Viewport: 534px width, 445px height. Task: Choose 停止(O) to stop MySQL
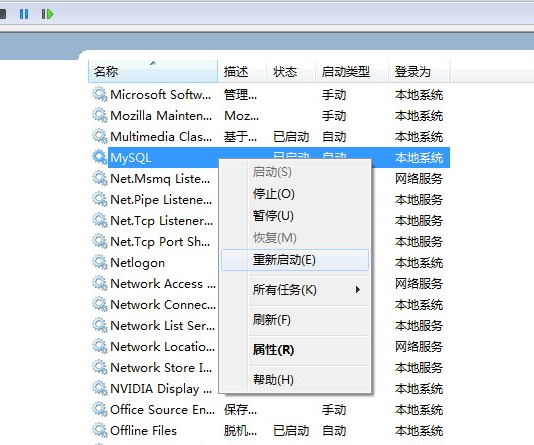pyautogui.click(x=295, y=194)
